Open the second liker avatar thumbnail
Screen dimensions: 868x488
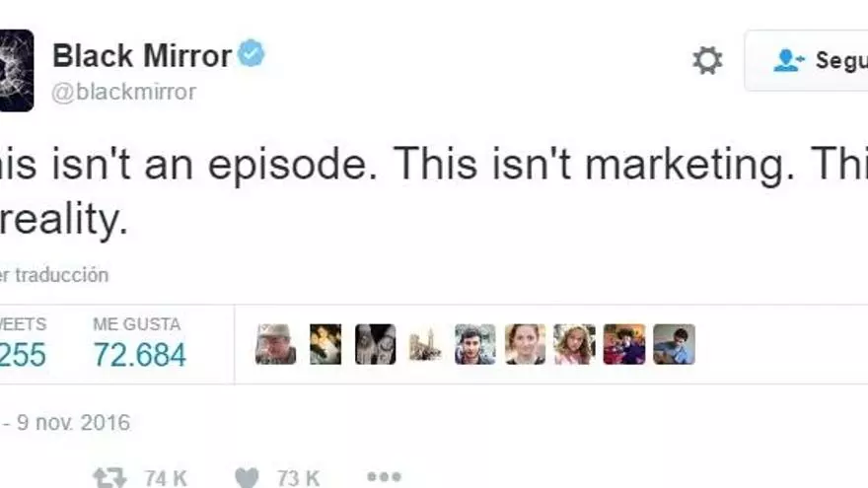(x=325, y=344)
